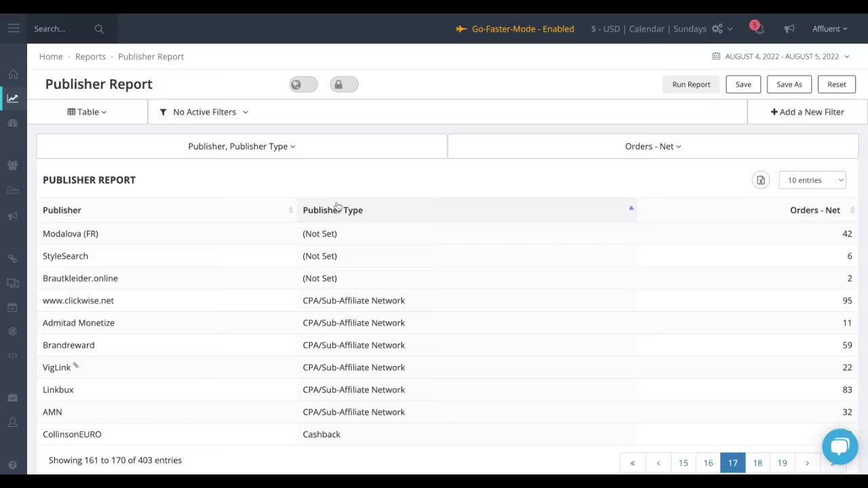Screen dimensions: 868x488
Task: Sort by Publisher Type column header
Action: [467, 210]
